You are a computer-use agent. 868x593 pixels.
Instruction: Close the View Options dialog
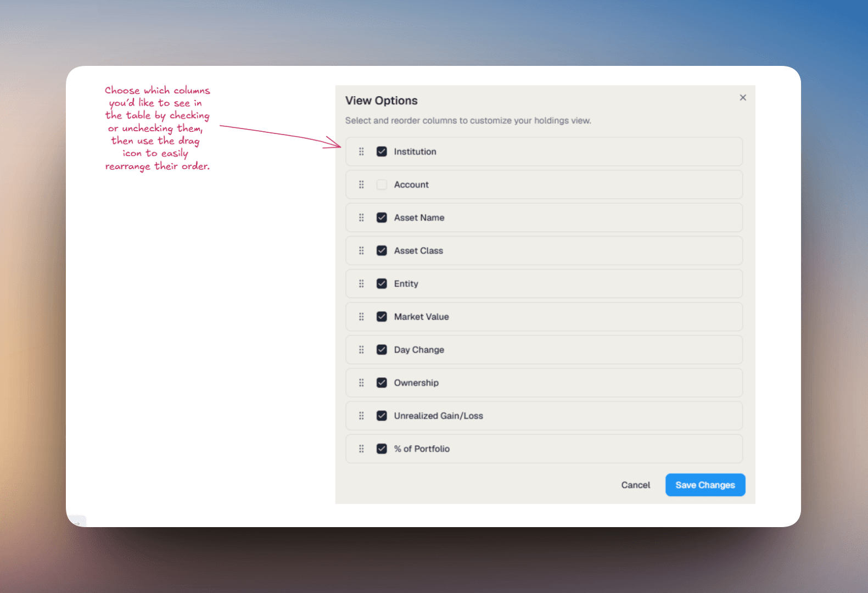pyautogui.click(x=743, y=98)
